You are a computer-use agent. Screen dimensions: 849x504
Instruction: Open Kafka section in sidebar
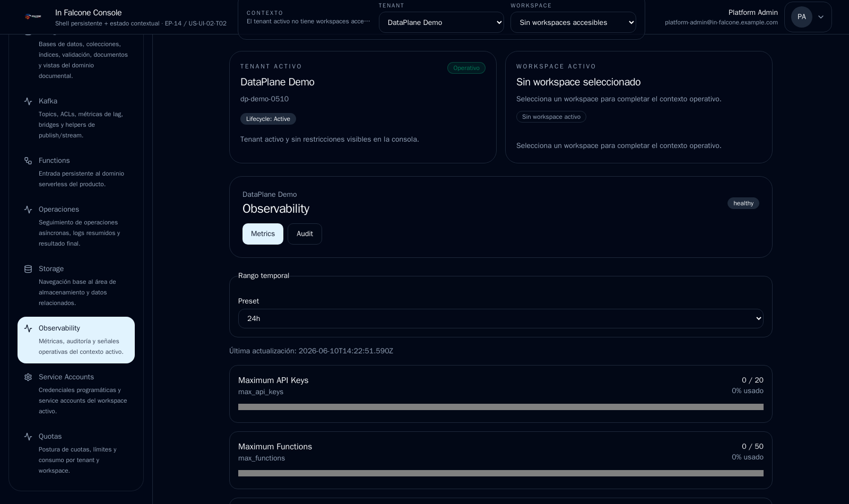pos(76,118)
